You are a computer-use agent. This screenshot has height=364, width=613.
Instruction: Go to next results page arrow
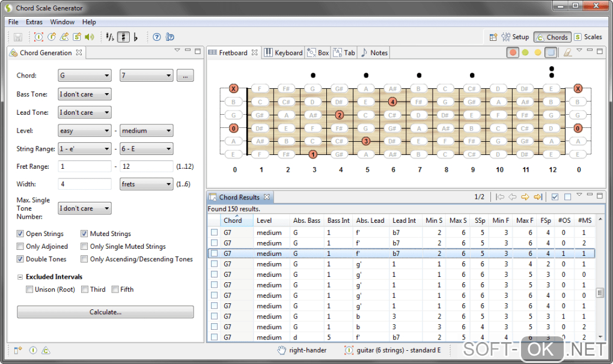[x=525, y=197]
